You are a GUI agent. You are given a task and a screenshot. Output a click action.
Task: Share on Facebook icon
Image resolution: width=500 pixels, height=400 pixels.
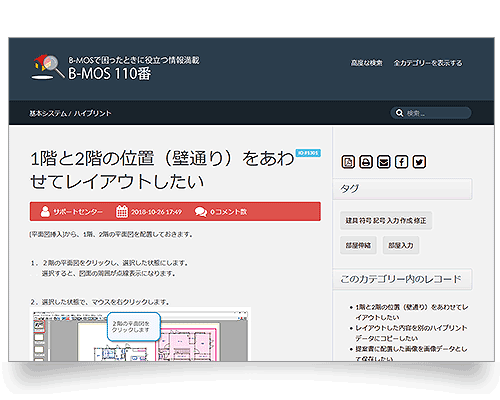click(401, 162)
